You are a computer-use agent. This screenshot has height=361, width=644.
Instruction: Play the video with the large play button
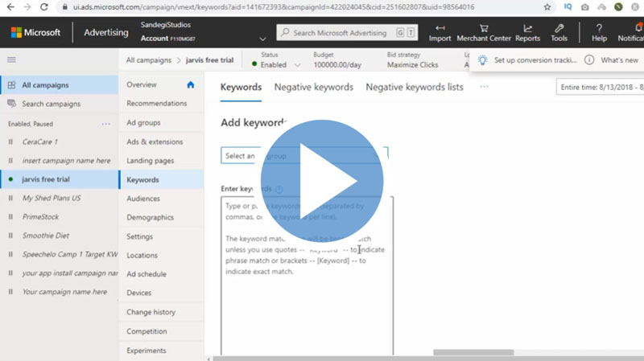click(x=322, y=181)
